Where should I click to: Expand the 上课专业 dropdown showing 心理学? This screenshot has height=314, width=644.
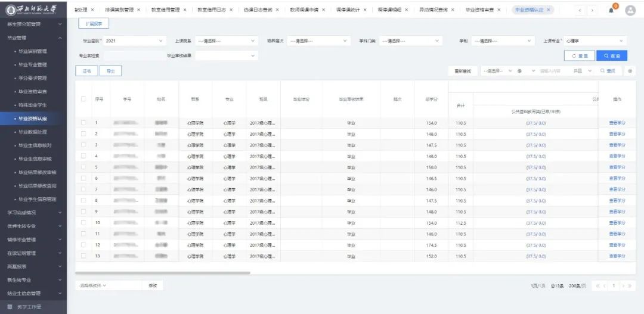(x=596, y=41)
